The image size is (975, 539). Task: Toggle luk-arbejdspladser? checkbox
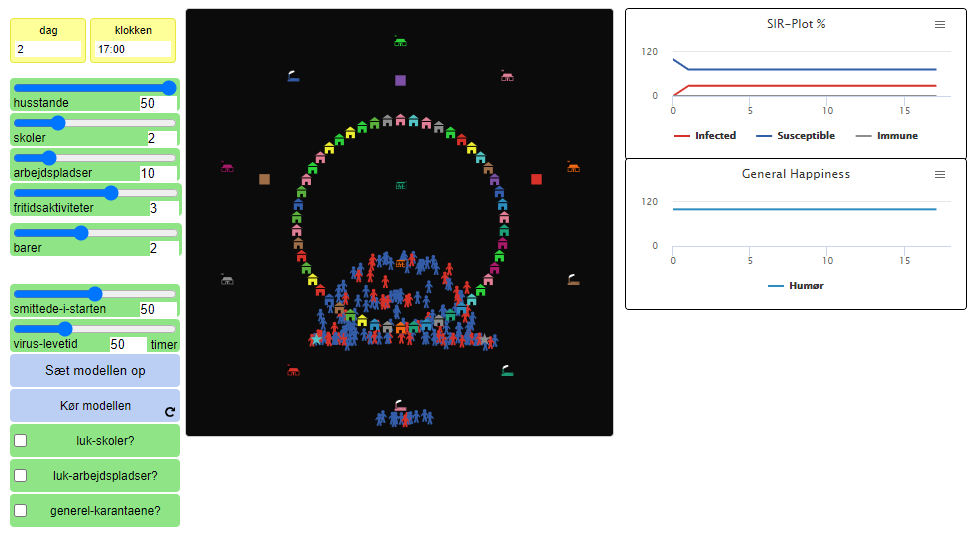[x=21, y=476]
